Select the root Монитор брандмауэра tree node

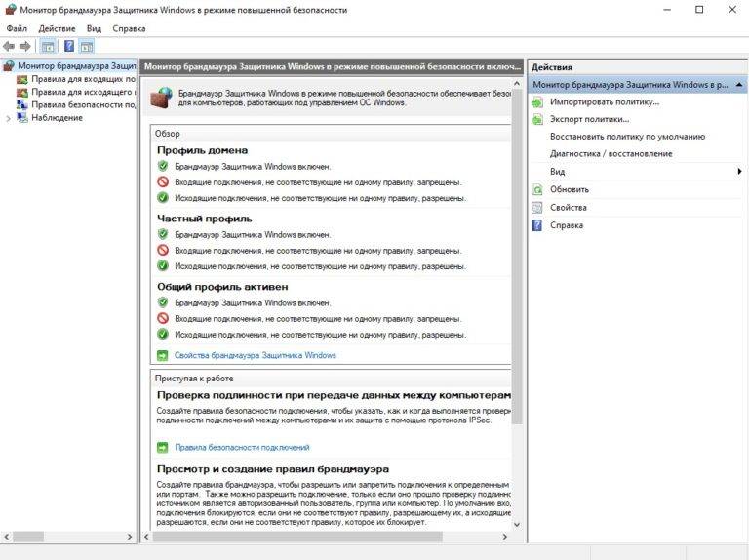click(x=77, y=66)
